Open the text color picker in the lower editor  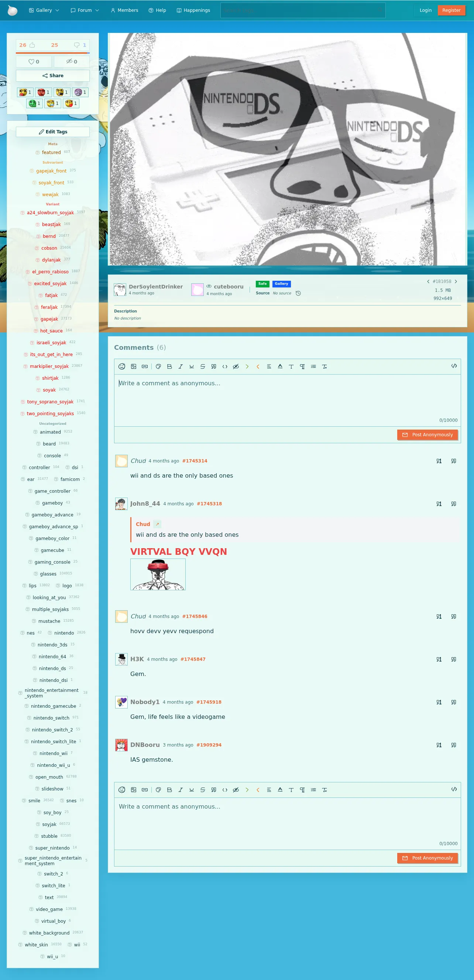coord(280,790)
